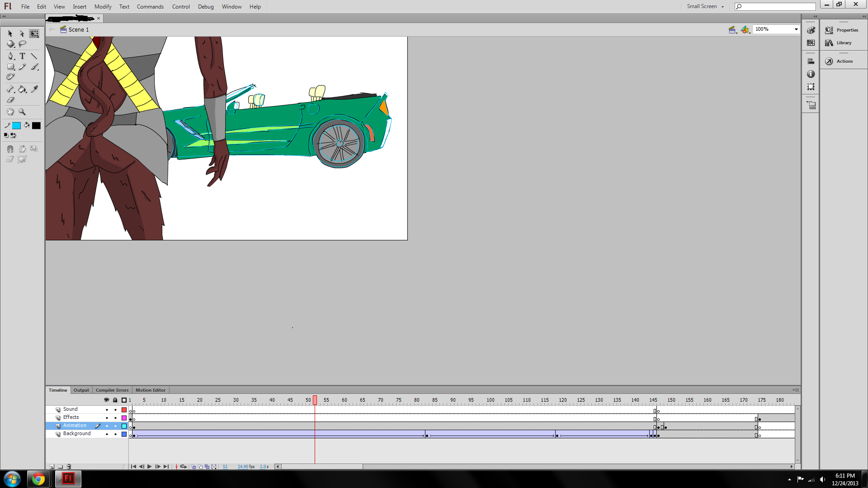
Task: Toggle the Loop playback button
Action: click(184, 467)
